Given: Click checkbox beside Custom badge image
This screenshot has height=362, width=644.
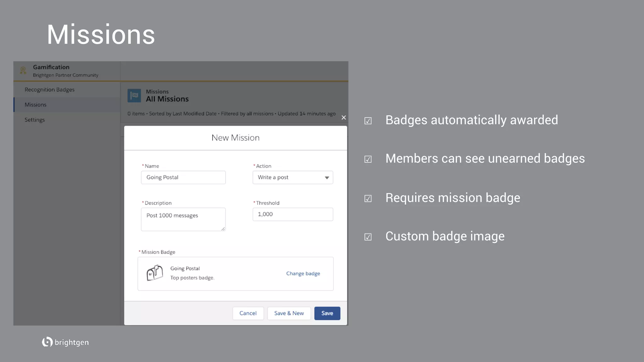Looking at the screenshot, I should coord(368,237).
